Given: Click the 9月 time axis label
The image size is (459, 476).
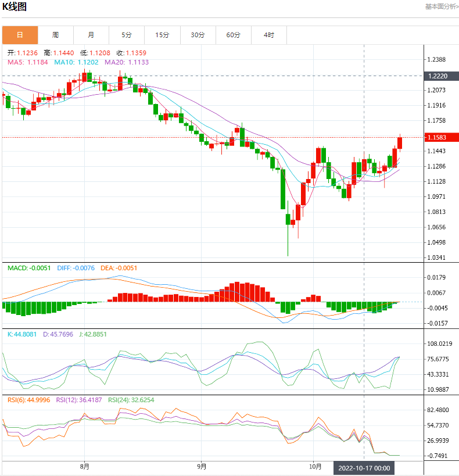Looking at the screenshot, I should tap(202, 466).
